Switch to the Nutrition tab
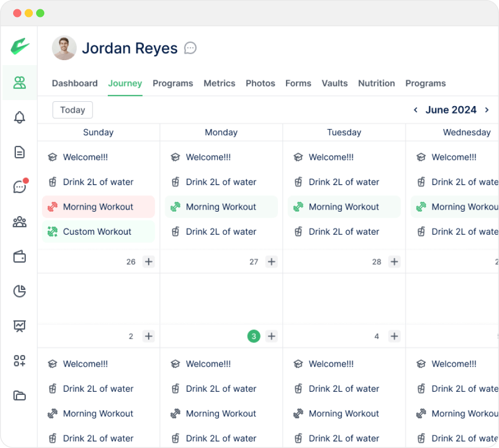 [376, 83]
